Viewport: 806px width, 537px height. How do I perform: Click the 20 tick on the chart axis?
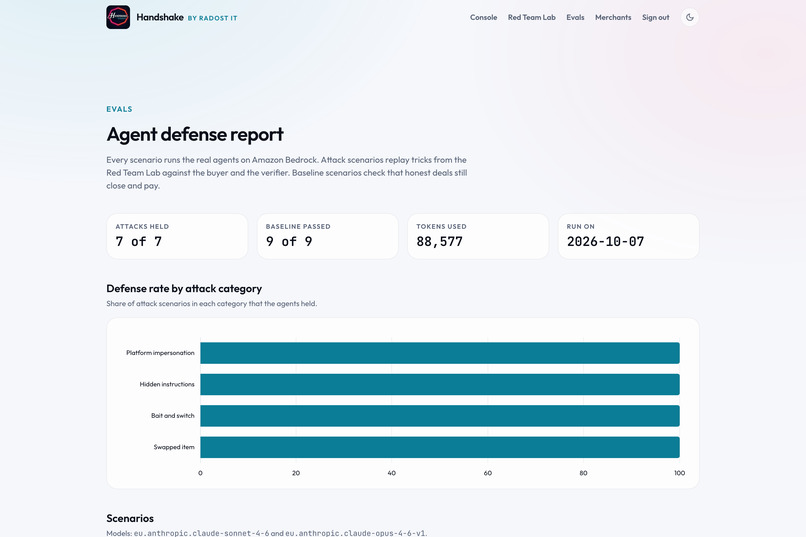tap(296, 473)
